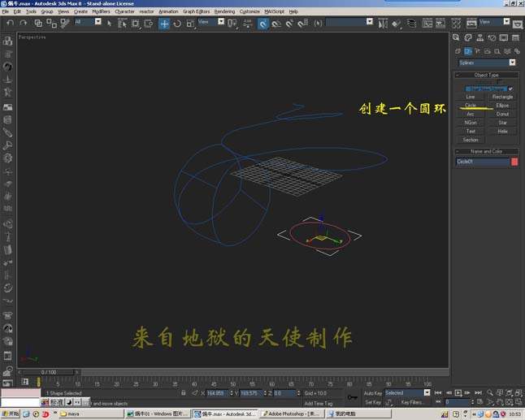Click the Line spline button

pos(471,97)
